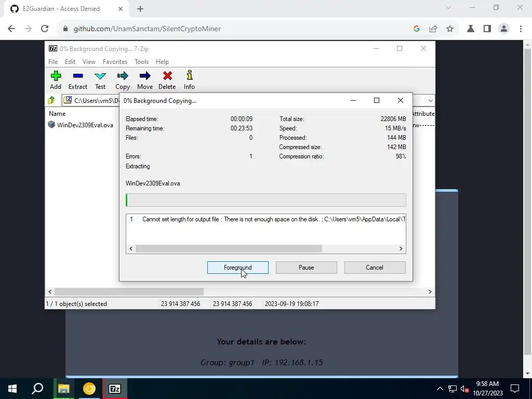Open Windows taskbar search
The height and width of the screenshot is (399, 532).
37,389
